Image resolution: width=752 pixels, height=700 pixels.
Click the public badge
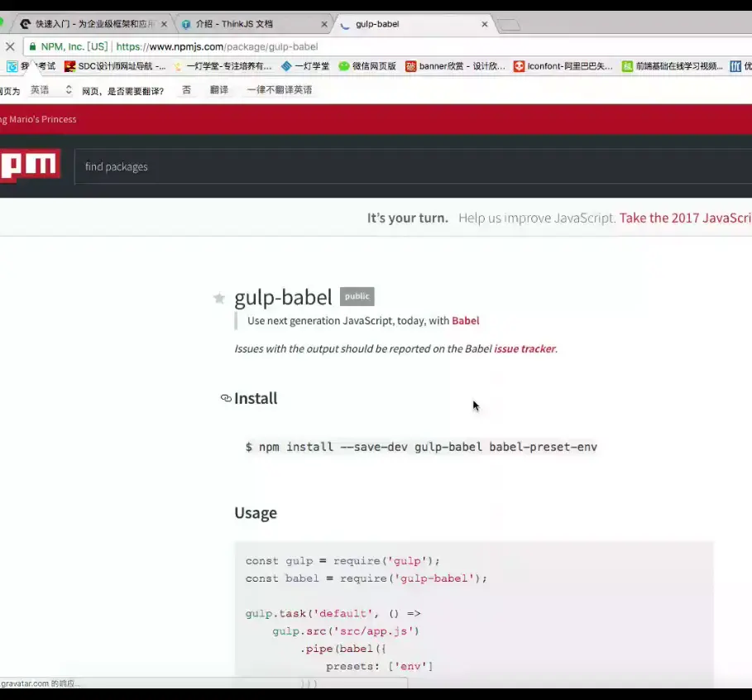pos(357,296)
